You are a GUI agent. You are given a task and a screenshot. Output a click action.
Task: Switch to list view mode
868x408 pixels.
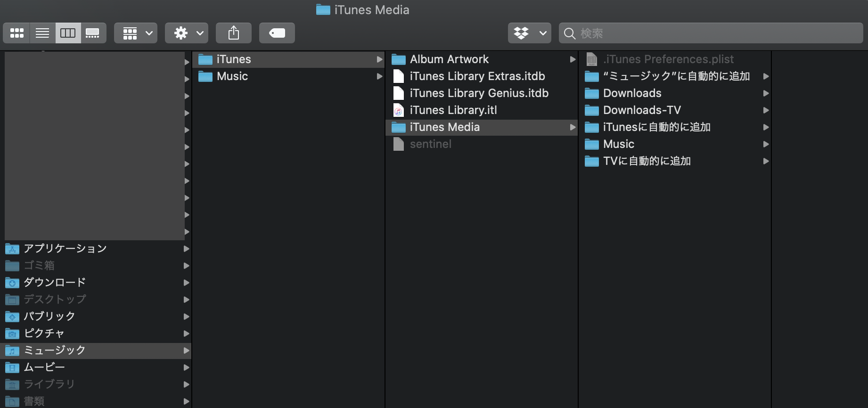(42, 33)
